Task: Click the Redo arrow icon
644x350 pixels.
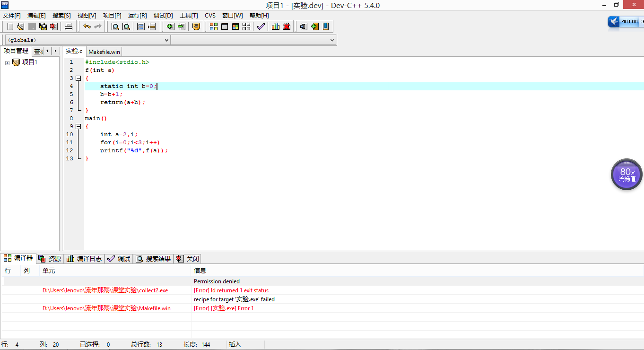Action: coord(98,26)
